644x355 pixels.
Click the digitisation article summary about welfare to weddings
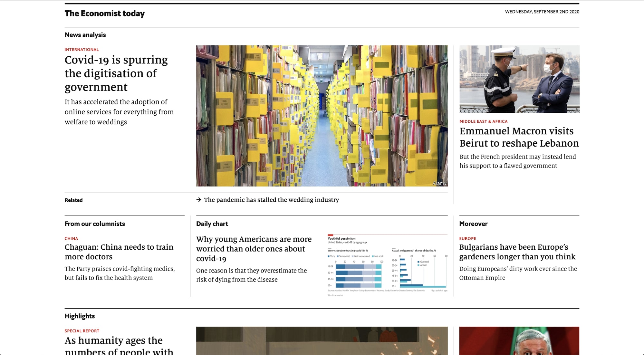119,112
